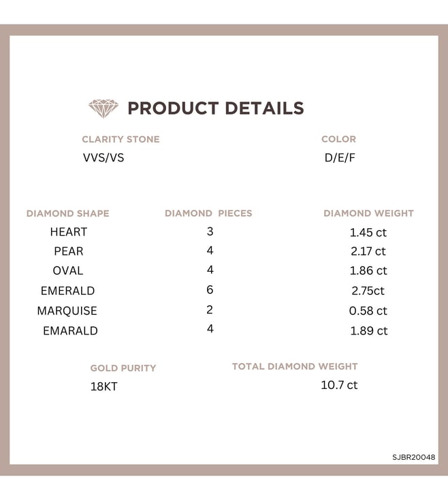The image size is (448, 500).
Task: Select the EMARALD row label
Action: pos(70,330)
